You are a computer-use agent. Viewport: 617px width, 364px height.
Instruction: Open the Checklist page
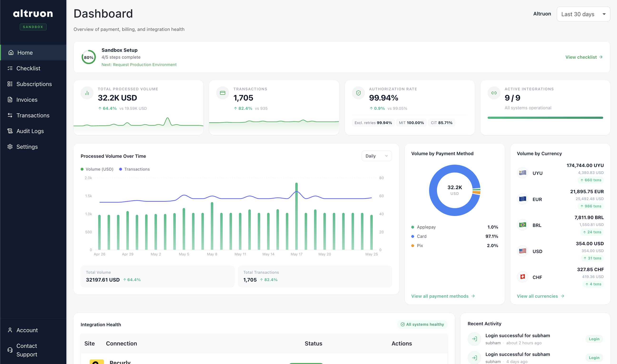pos(33,68)
